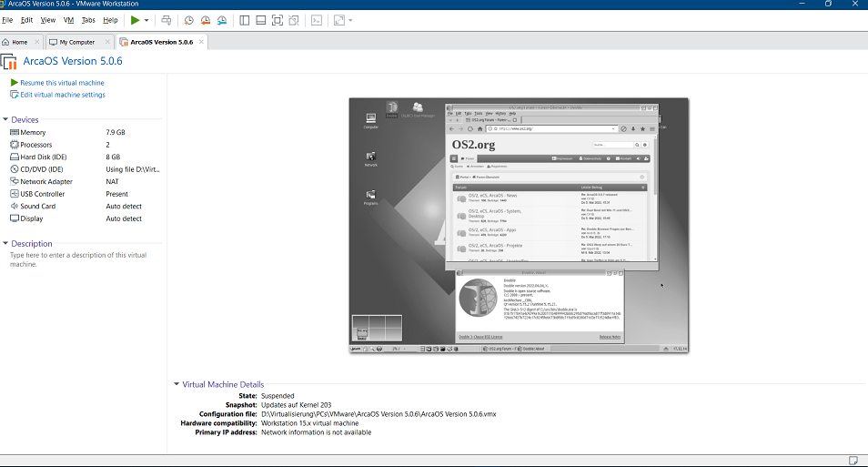
Task: Click the Network Adapter device icon
Action: pos(15,181)
